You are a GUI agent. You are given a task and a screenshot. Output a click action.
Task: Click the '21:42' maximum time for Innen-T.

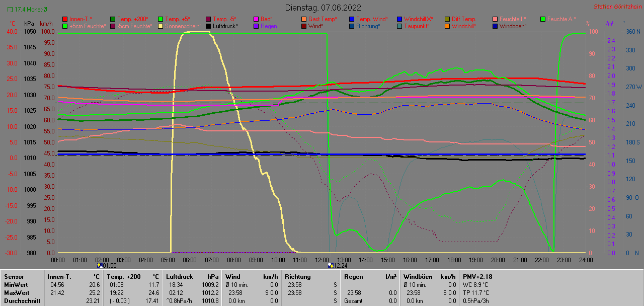click(x=57, y=293)
